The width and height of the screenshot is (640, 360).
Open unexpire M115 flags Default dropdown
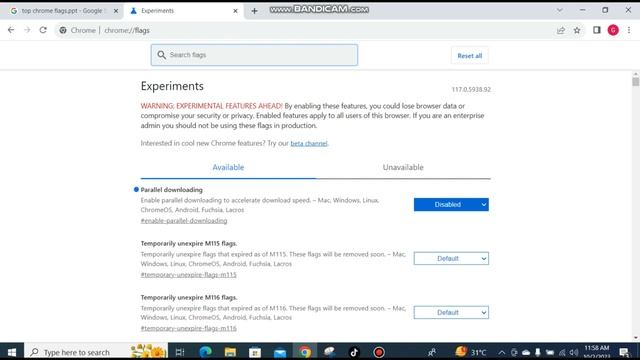click(451, 258)
